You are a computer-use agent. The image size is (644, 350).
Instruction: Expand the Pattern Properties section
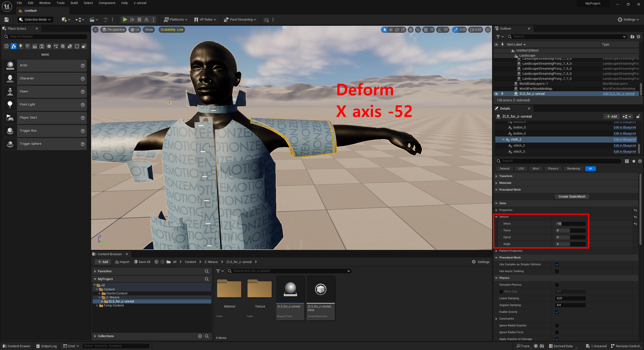click(x=496, y=251)
